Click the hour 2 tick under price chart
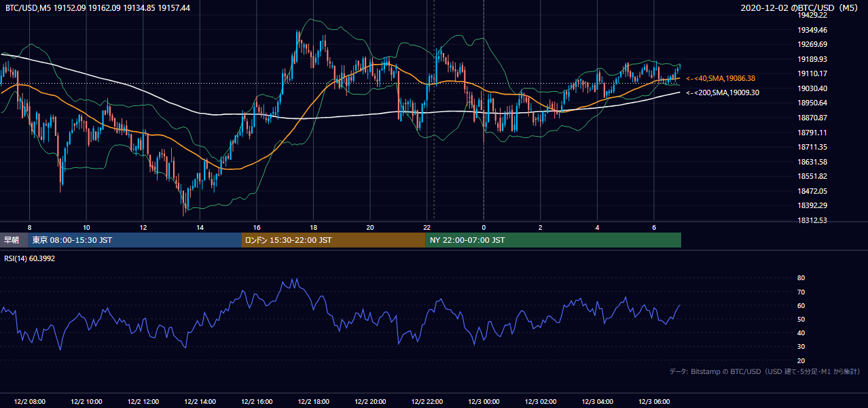 [541, 227]
